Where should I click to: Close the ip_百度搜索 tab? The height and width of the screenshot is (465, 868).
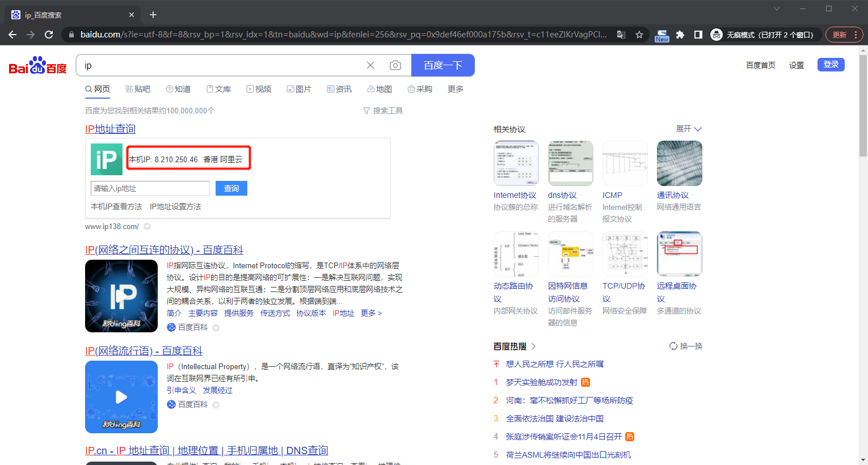[x=132, y=15]
